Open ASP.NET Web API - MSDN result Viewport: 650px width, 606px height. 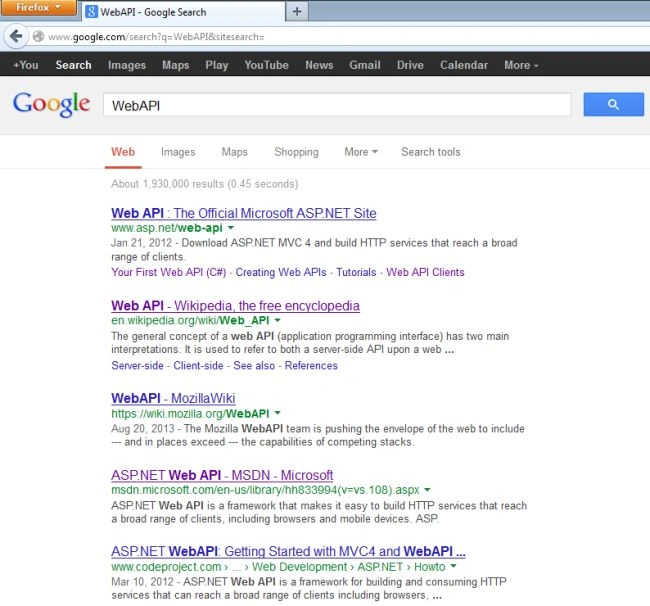tap(222, 475)
